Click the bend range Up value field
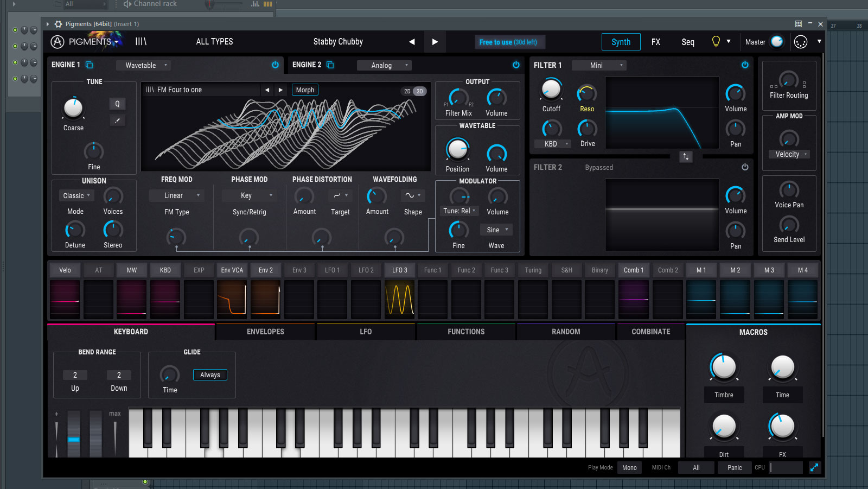The image size is (868, 489). (x=75, y=374)
